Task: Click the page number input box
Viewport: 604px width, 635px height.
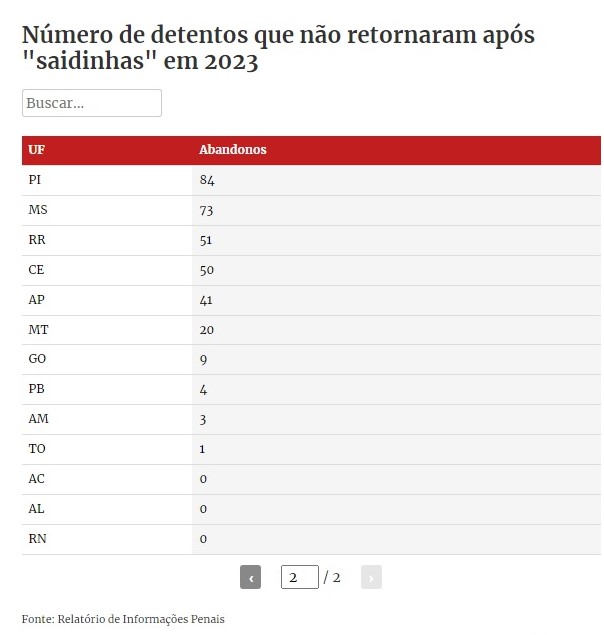Action: pos(299,577)
